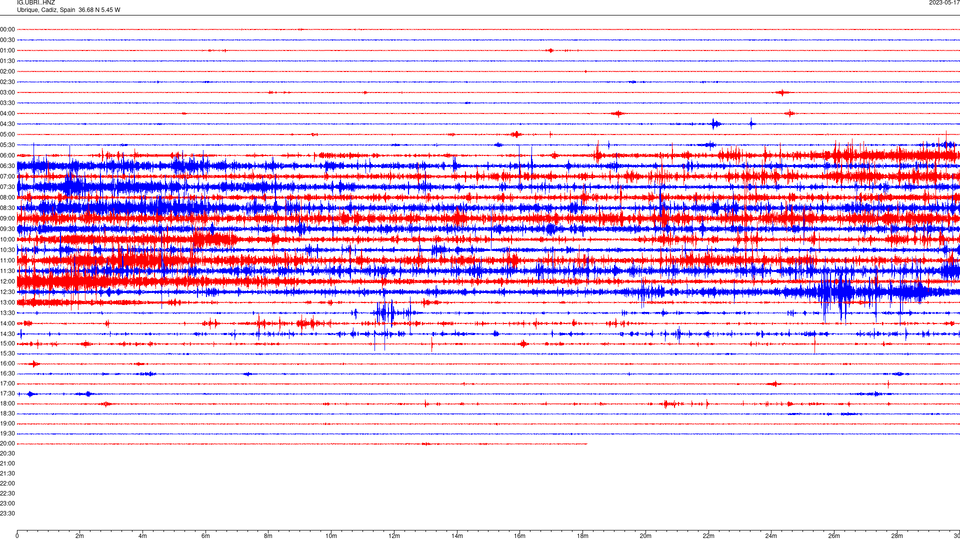Select the 18:30 time row label

pos(7,413)
